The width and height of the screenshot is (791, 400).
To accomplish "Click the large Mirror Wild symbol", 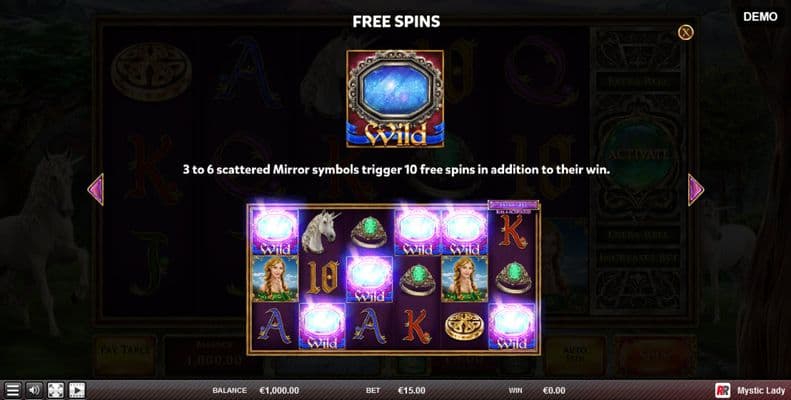I will click(x=395, y=98).
